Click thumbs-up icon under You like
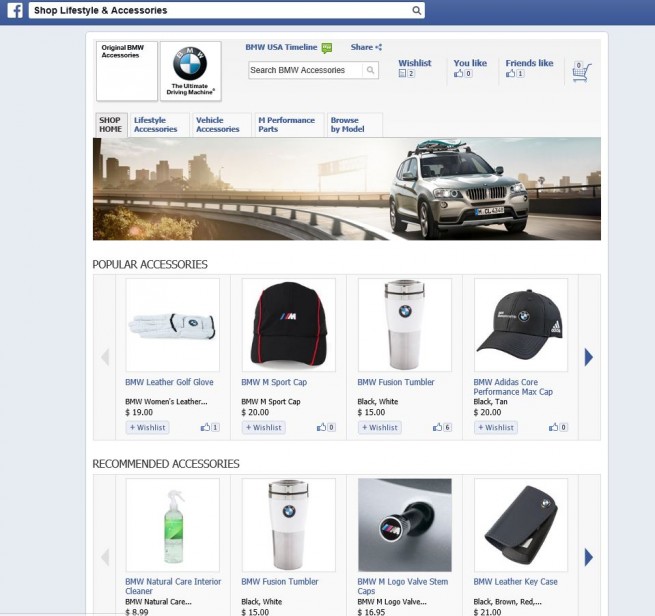The width and height of the screenshot is (655, 616). pos(459,74)
